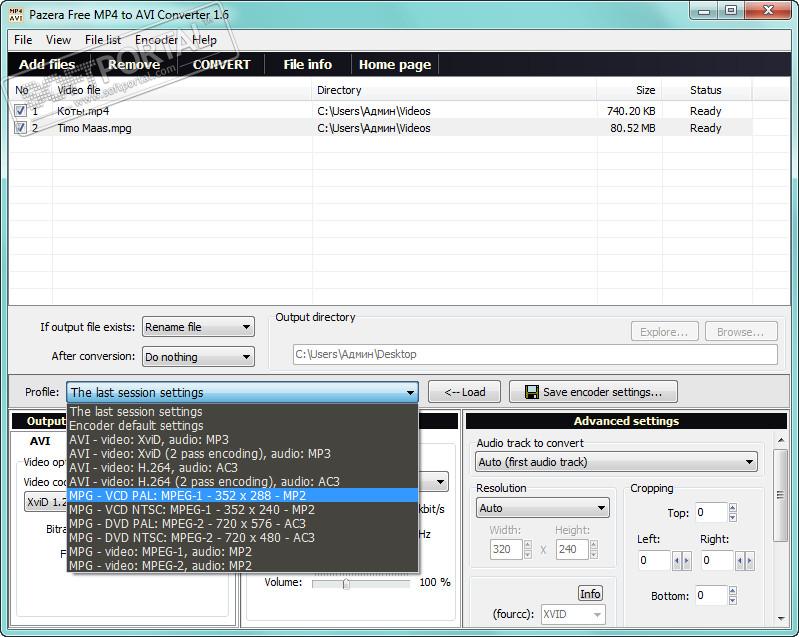799x637 pixels.
Task: Open the File menu
Action: [x=23, y=40]
